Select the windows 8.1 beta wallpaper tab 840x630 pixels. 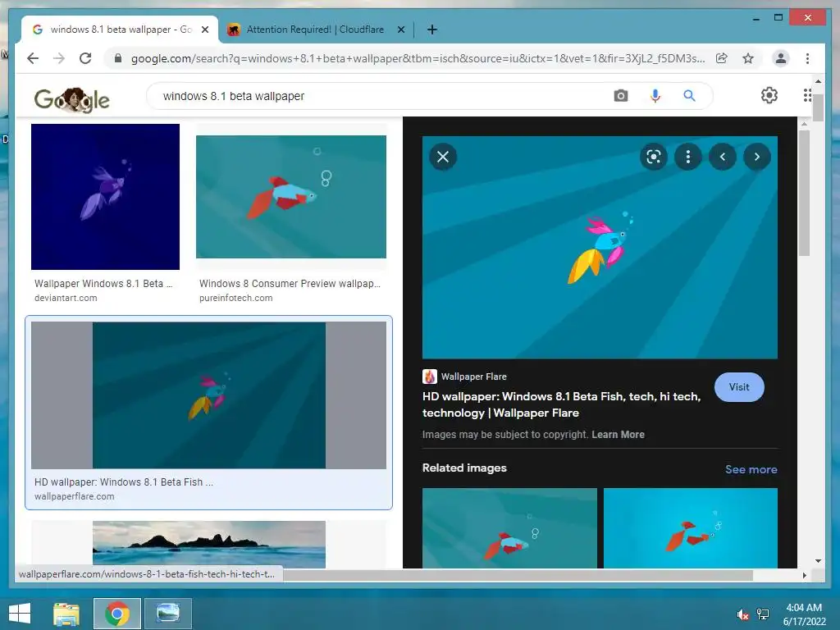(x=120, y=30)
